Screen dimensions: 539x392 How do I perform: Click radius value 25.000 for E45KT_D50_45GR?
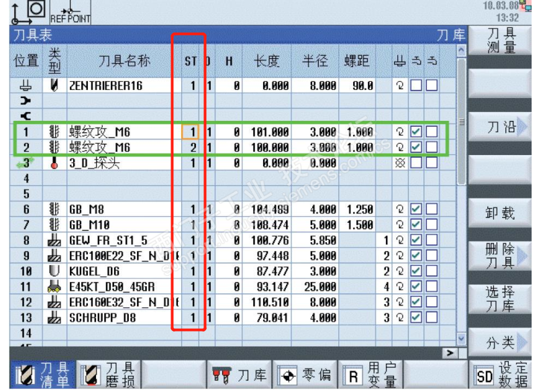[320, 287]
